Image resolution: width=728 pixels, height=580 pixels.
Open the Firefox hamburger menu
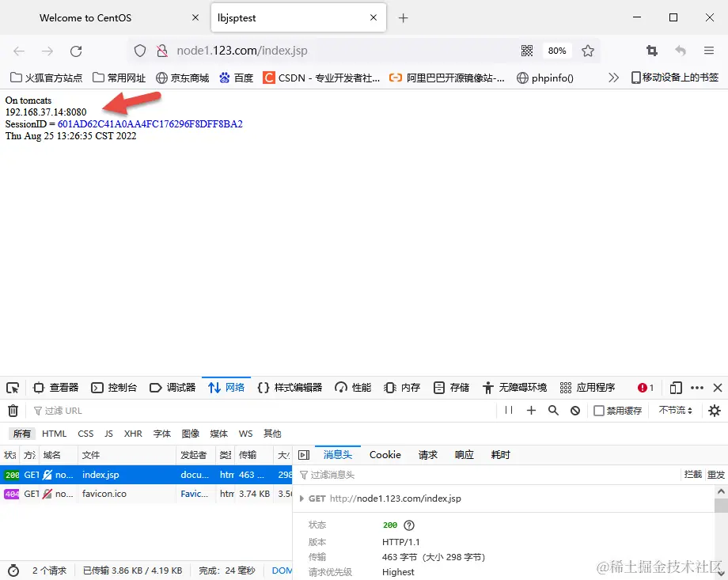pyautogui.click(x=708, y=51)
